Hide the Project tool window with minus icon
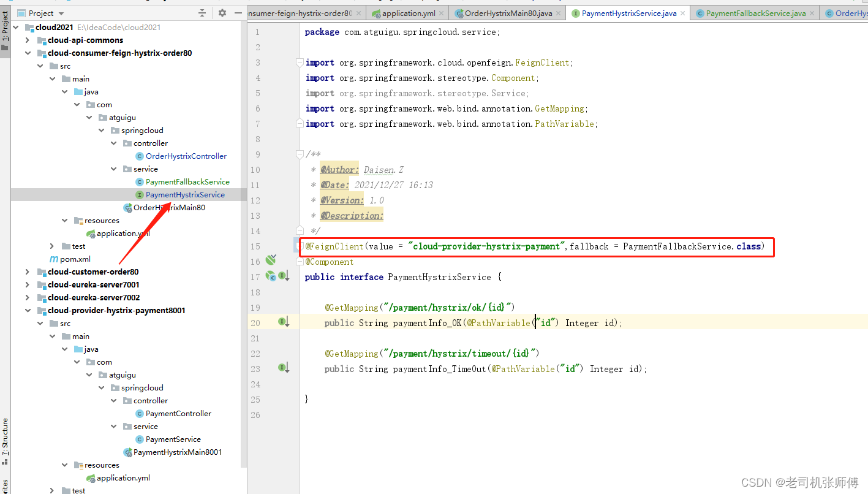This screenshot has width=868, height=494. pyautogui.click(x=238, y=13)
